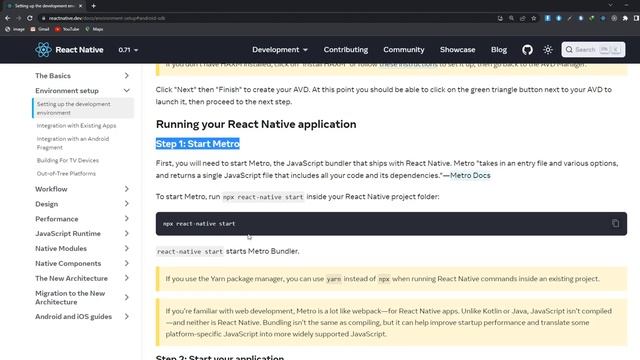This screenshot has width=640, height=360.
Task: Open the Maps bookmark
Action: (x=94, y=29)
